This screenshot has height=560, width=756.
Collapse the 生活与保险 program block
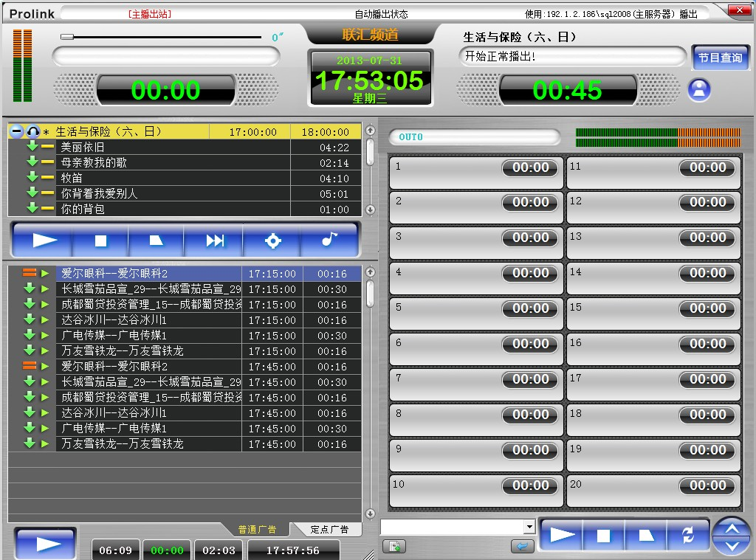(17, 132)
